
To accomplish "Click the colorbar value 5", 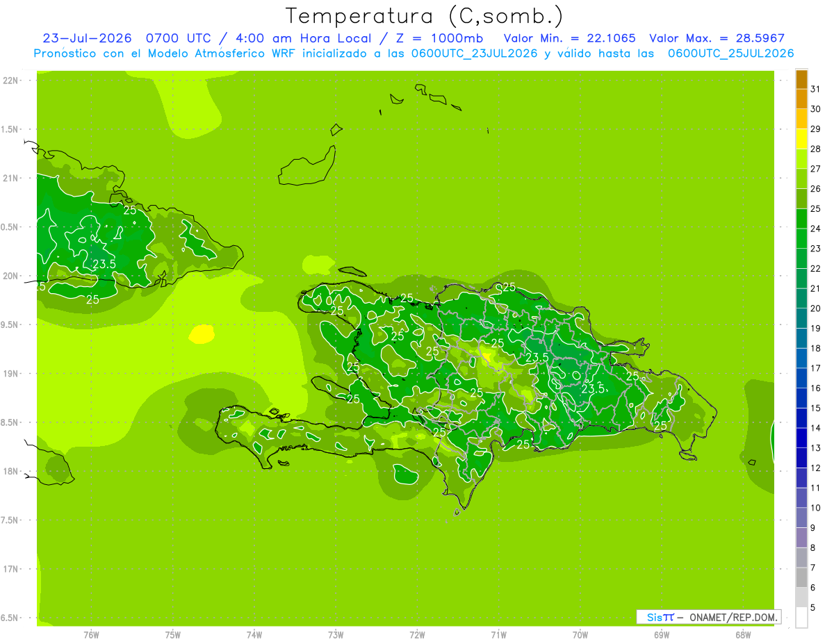I will tap(813, 607).
